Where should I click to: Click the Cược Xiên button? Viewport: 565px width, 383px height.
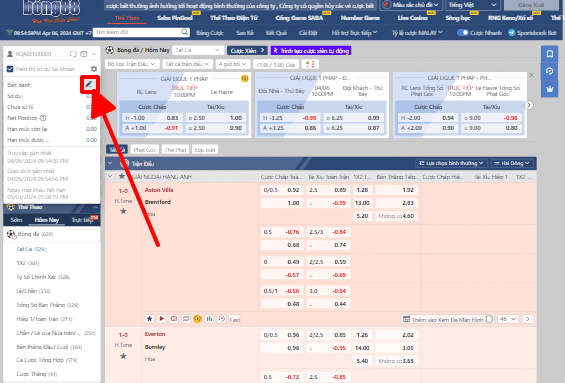(x=247, y=50)
